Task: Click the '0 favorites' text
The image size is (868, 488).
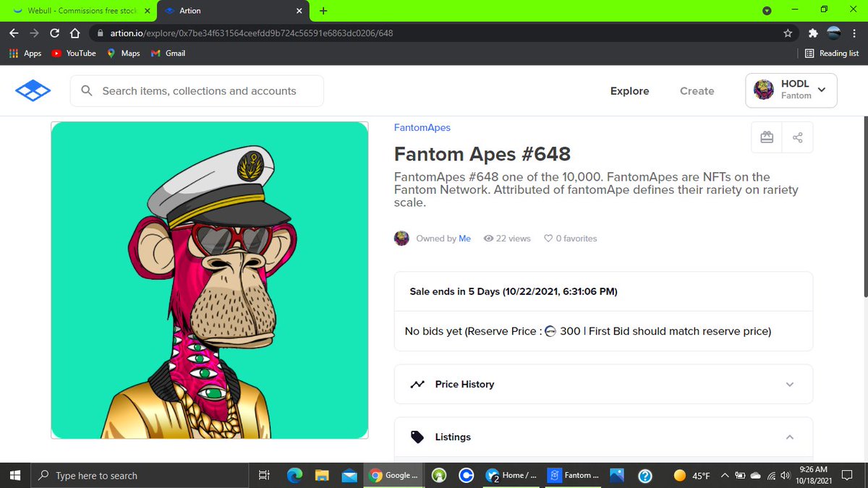Action: 576,239
